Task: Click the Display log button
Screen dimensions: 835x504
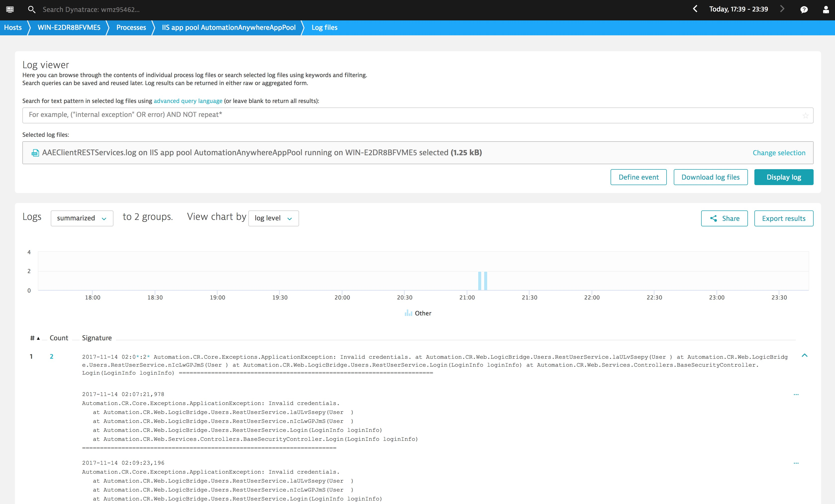Action: click(783, 177)
